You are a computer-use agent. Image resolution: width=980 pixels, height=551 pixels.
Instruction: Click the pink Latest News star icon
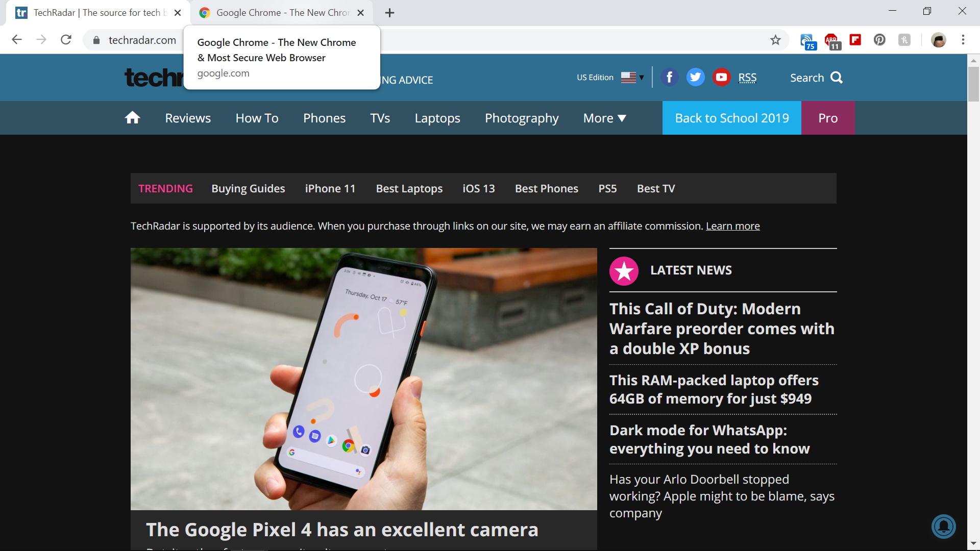click(624, 270)
